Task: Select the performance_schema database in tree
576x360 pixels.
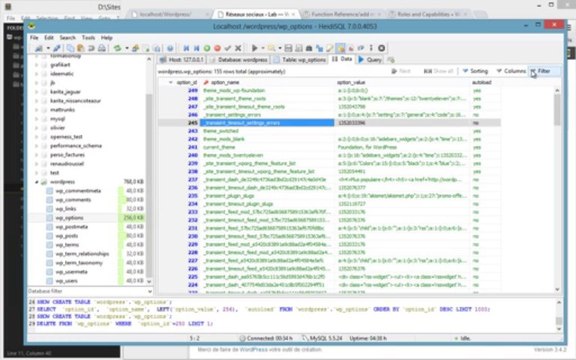Action: [76, 146]
